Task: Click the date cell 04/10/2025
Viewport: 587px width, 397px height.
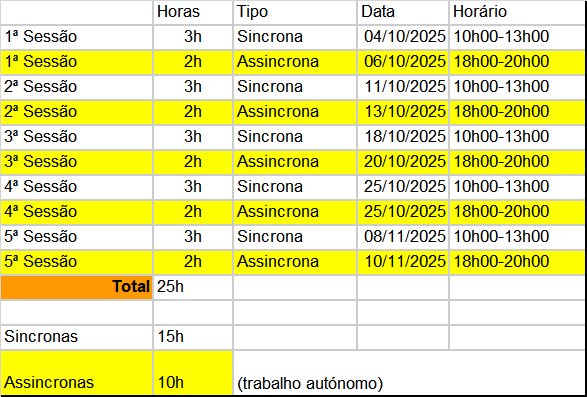Action: point(403,37)
